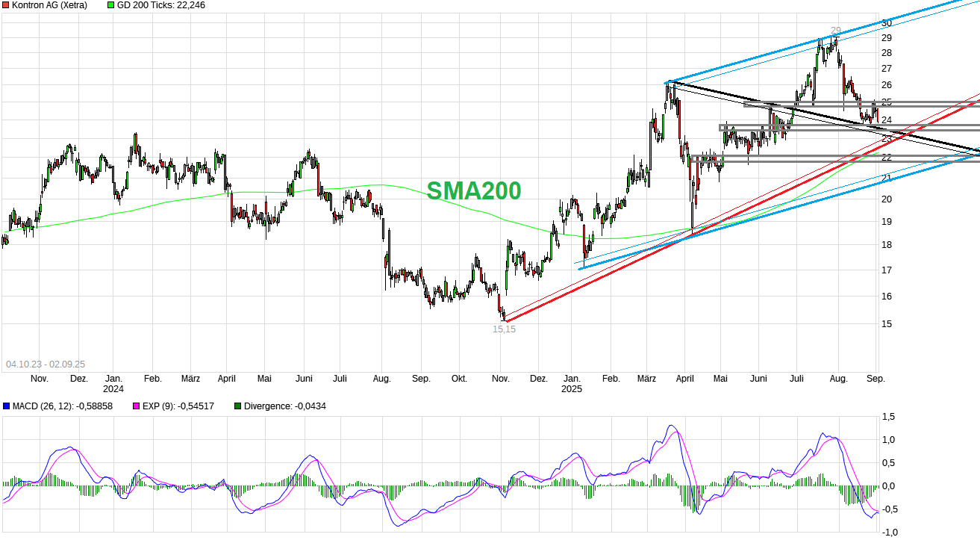Click the blue MACD legend marker
Image resolution: width=980 pixels, height=543 pixels.
[6, 406]
